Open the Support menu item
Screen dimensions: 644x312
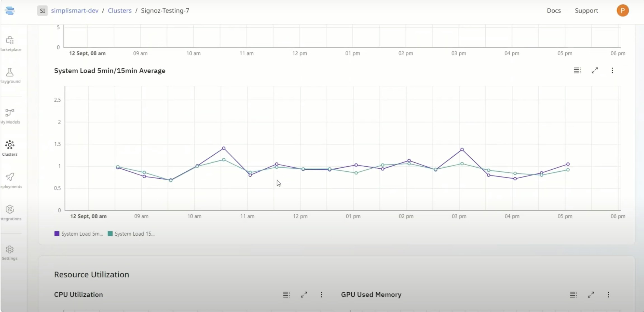[x=586, y=11]
